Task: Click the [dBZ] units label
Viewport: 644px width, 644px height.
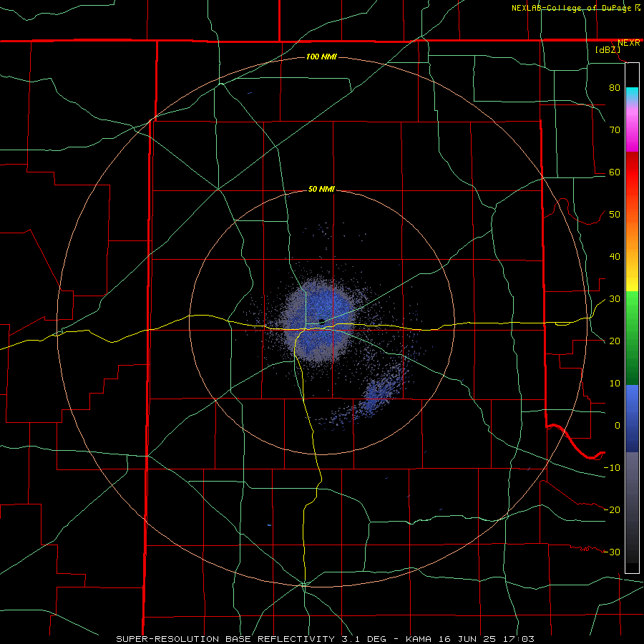Action: 608,49
